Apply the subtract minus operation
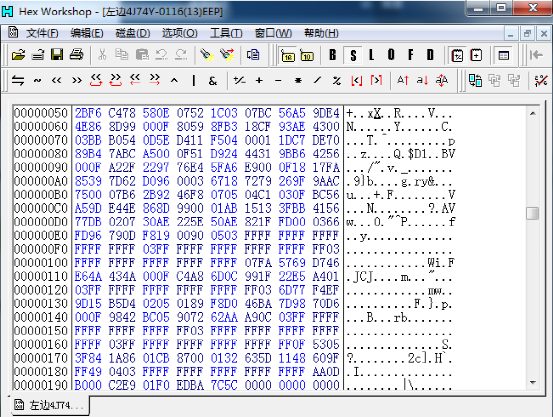 pos(278,81)
